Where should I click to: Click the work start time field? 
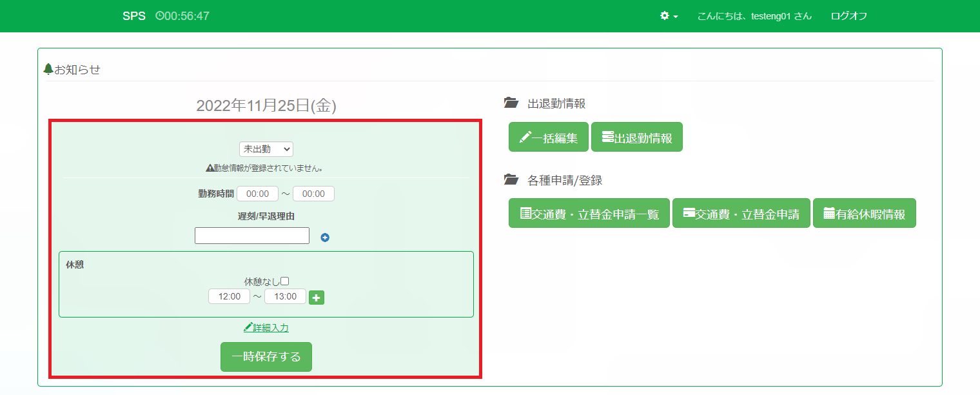(x=257, y=194)
